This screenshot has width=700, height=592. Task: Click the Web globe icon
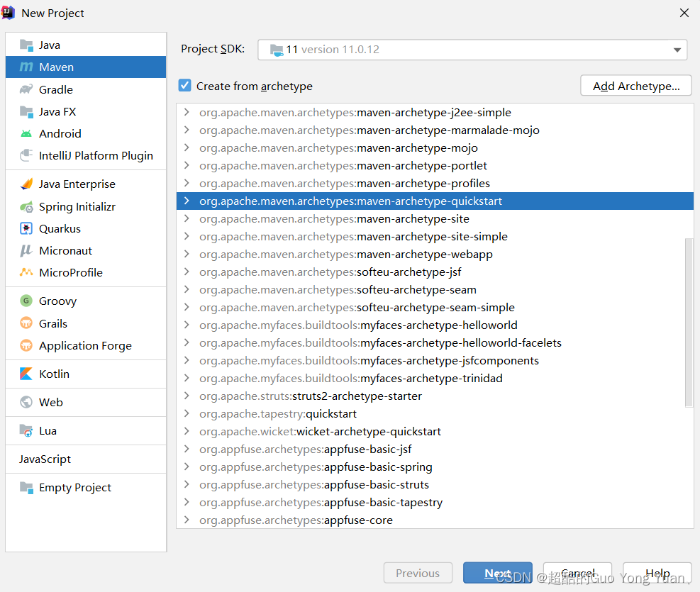26,402
